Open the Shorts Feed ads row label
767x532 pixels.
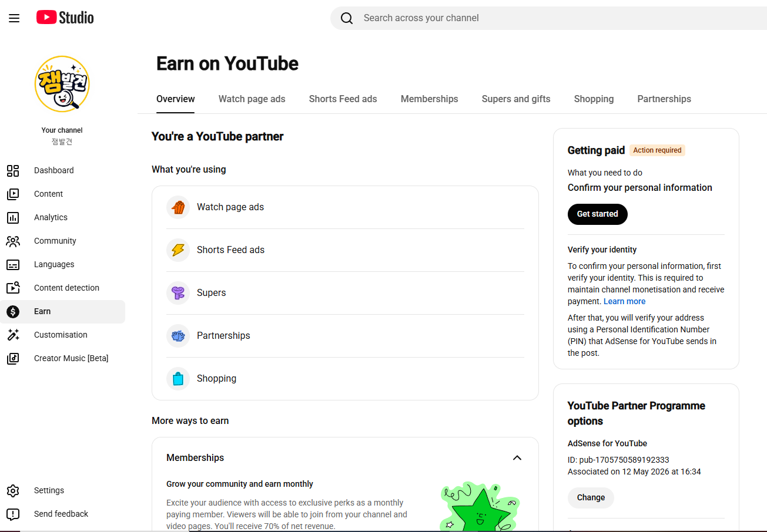(231, 250)
